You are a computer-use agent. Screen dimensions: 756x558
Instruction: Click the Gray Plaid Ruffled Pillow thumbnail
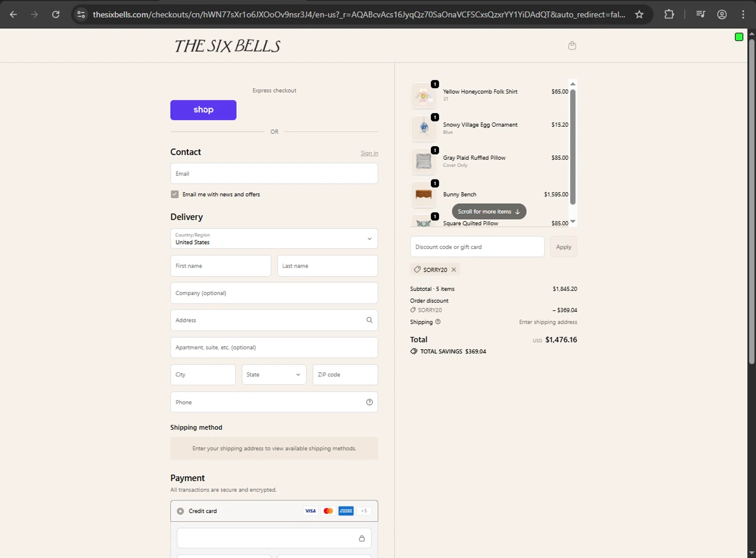pos(424,161)
